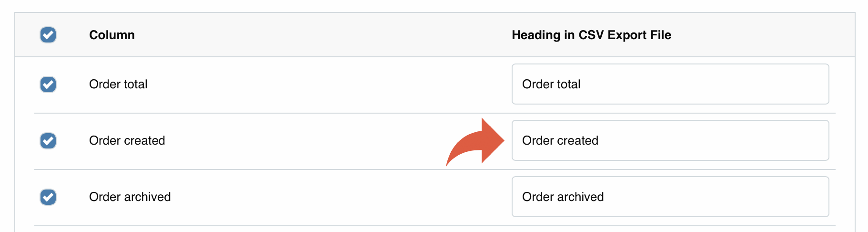The height and width of the screenshot is (232, 868).
Task: Click the Heading in CSV Export File header
Action: [x=591, y=35]
